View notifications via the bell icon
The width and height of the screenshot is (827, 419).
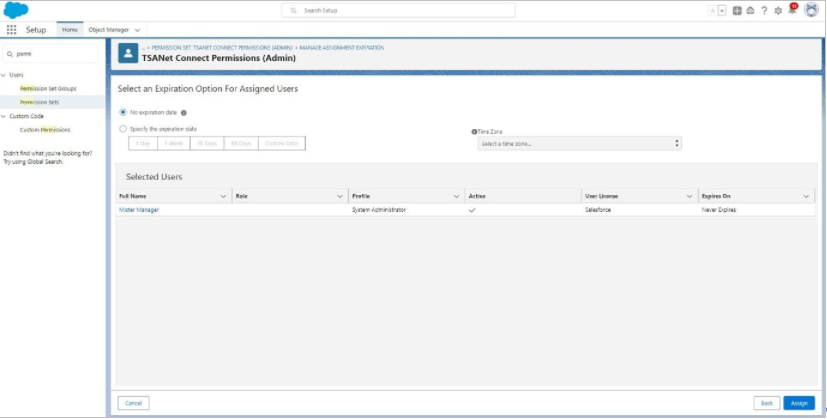(x=792, y=10)
